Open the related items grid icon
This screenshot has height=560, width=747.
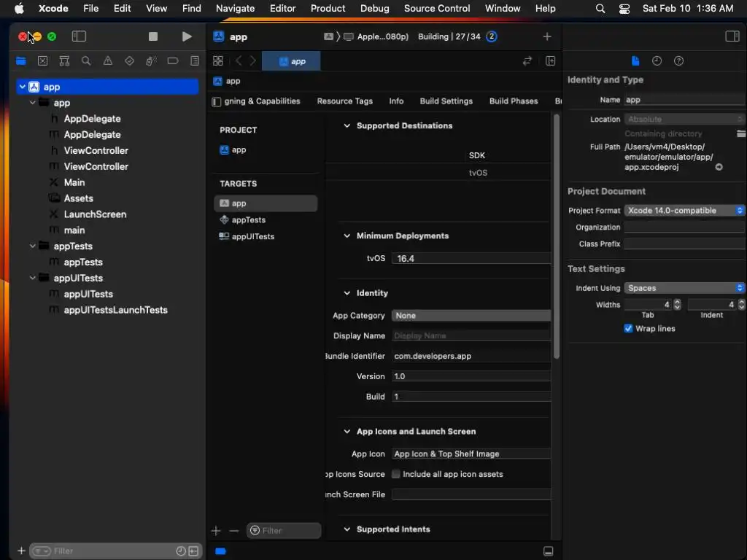tap(217, 61)
